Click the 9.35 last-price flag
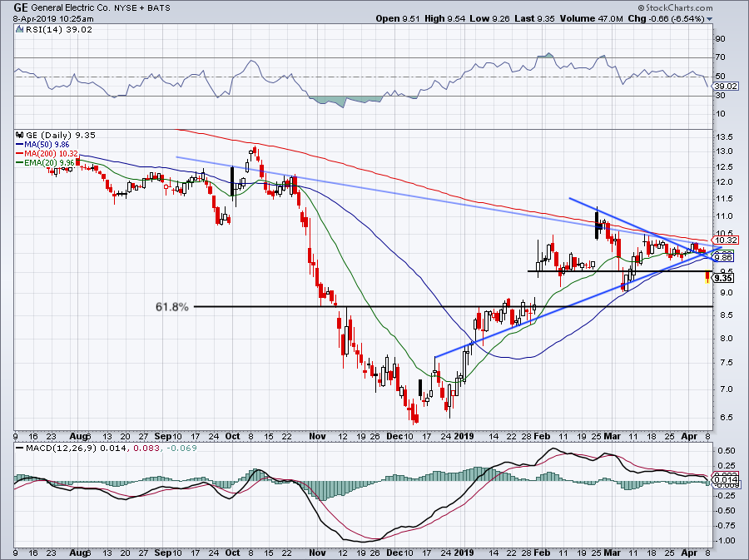Image resolution: width=749 pixels, height=560 pixels. tap(724, 278)
